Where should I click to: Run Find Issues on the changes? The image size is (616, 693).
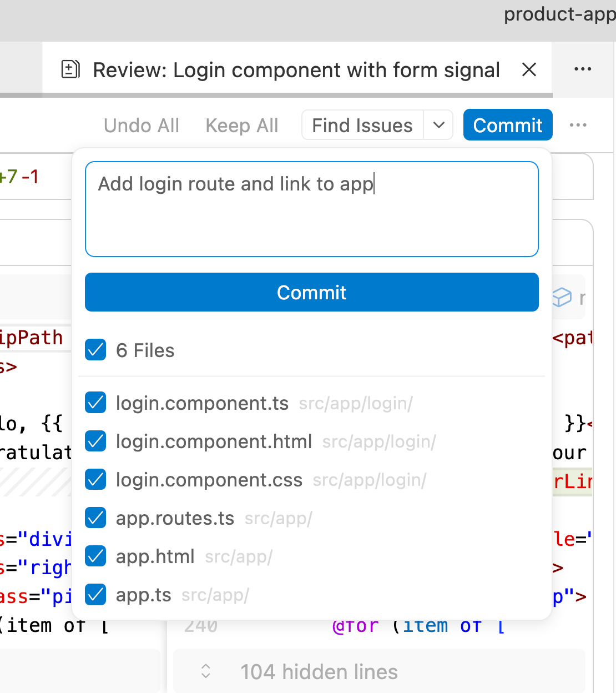[x=362, y=125]
